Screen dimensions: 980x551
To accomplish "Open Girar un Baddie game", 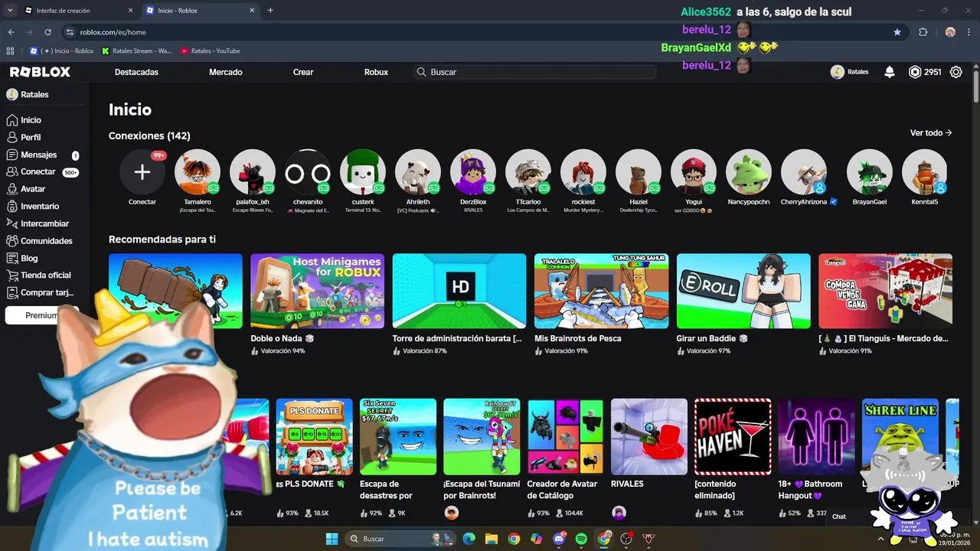I will pos(743,291).
